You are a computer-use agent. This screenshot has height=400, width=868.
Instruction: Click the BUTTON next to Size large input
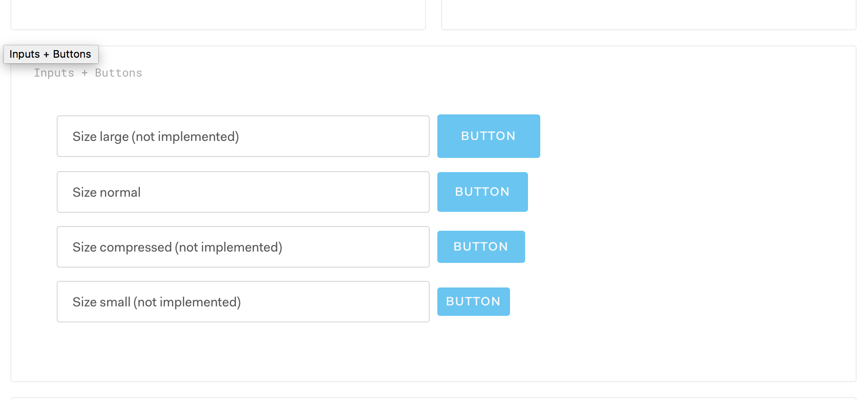pos(488,136)
